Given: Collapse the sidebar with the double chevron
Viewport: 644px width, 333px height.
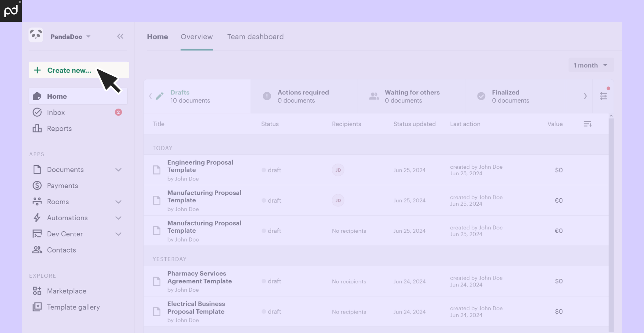Looking at the screenshot, I should click(x=120, y=36).
